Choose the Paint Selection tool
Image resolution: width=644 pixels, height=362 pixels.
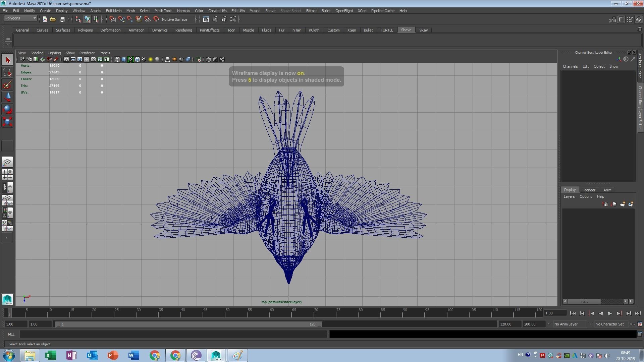coord(7,85)
